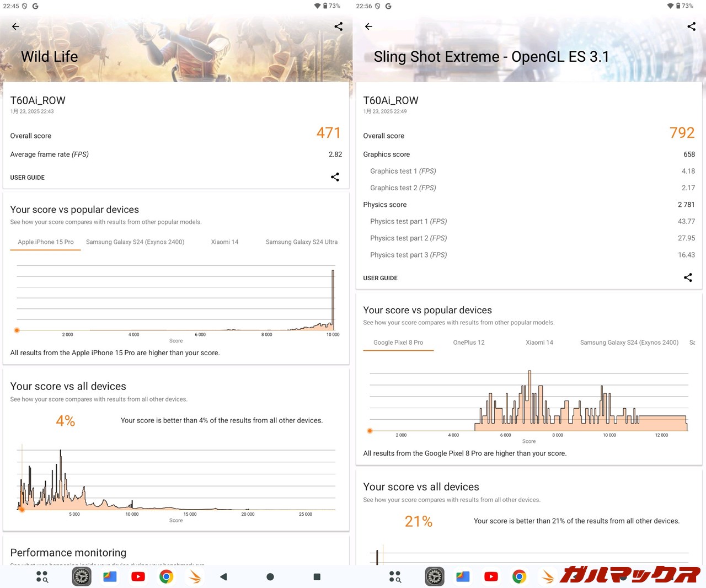Select Samsung Galaxy S24 Ultra comparison
The height and width of the screenshot is (588, 706).
point(301,242)
